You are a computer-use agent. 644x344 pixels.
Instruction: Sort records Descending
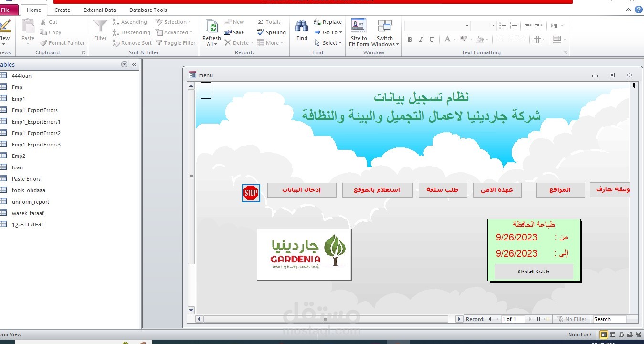pyautogui.click(x=131, y=32)
